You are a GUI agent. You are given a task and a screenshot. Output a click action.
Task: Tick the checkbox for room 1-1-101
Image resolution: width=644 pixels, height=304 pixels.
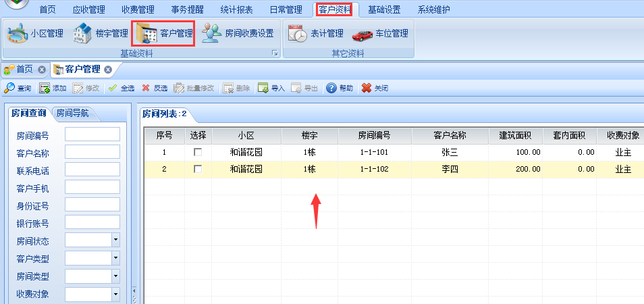(198, 153)
